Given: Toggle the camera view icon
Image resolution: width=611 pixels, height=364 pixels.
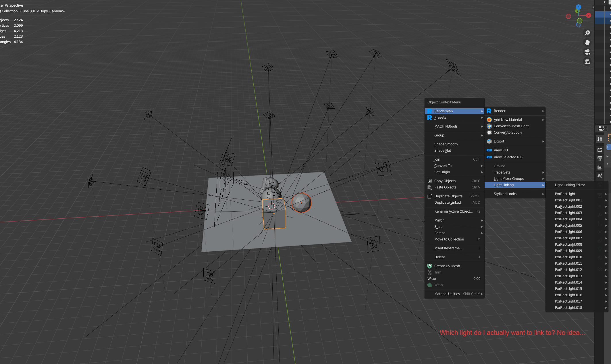Looking at the screenshot, I should pyautogui.click(x=587, y=52).
